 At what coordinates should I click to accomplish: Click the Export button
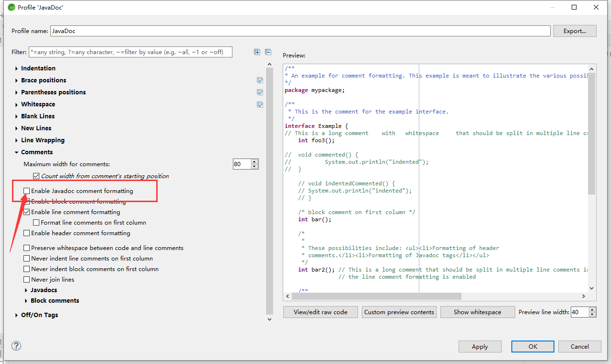[575, 31]
